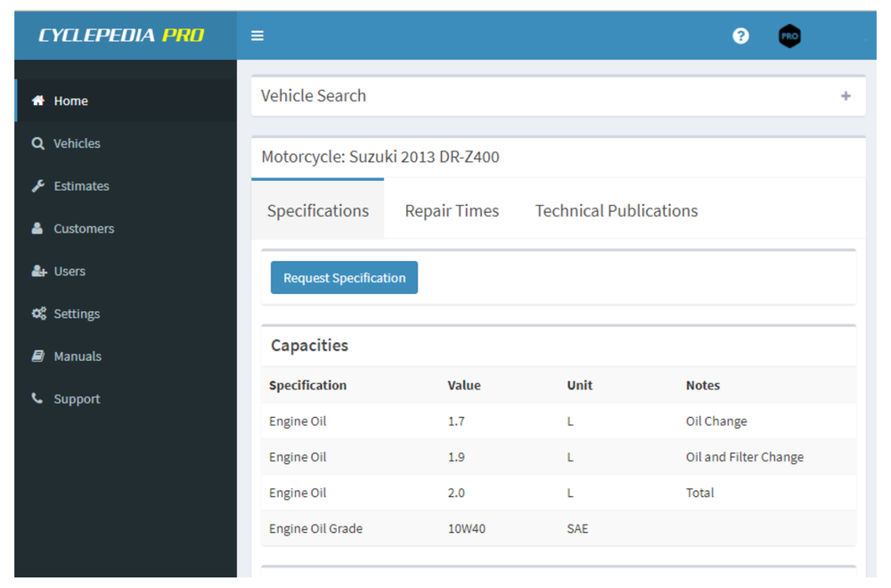The image size is (891, 588).
Task: Click the L unit in the 2.0 row
Action: tap(570, 493)
